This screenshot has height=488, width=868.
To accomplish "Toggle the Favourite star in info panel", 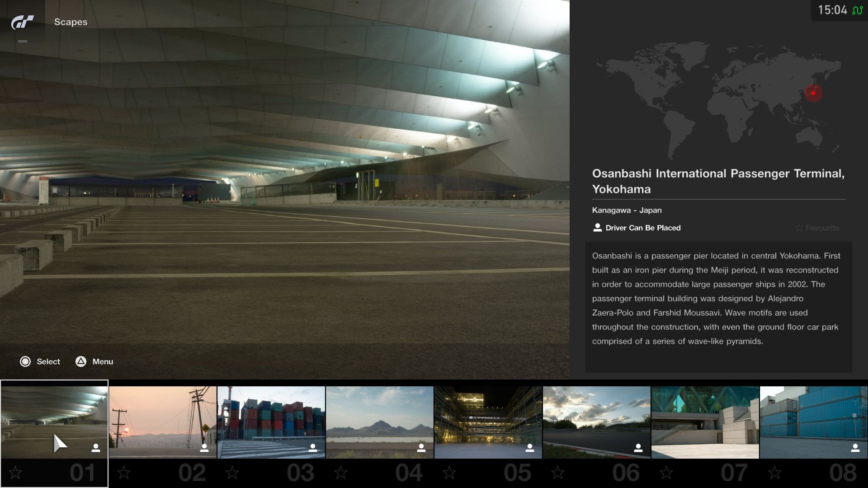I will tap(799, 228).
